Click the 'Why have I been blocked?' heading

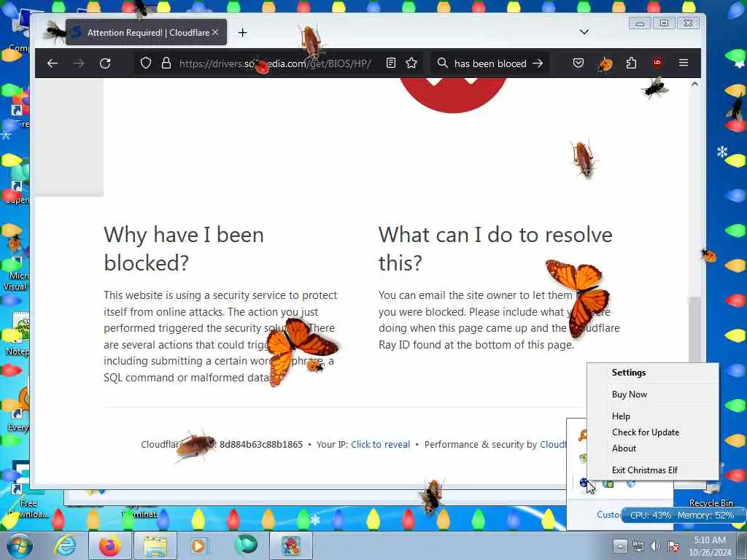point(184,249)
